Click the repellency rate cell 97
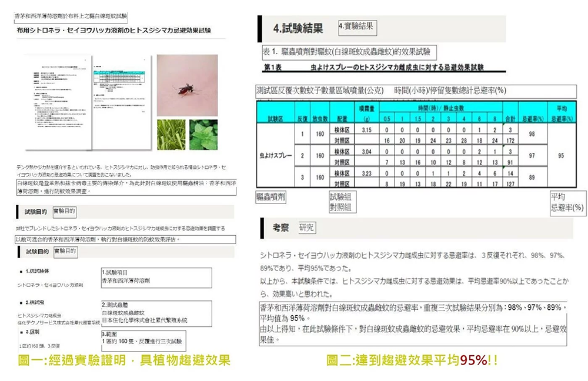Image resolution: width=588 pixels, height=381 pixels. [x=532, y=156]
